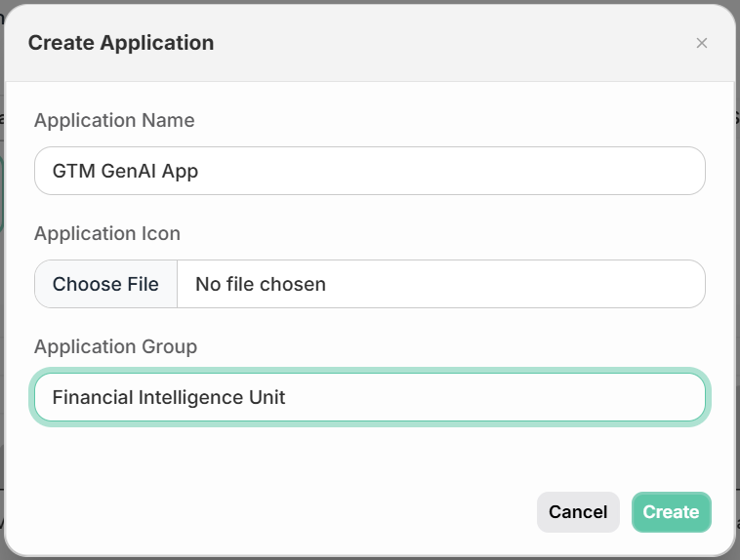Close the Create Application dialog with X
The image size is (740, 560).
coord(701,43)
